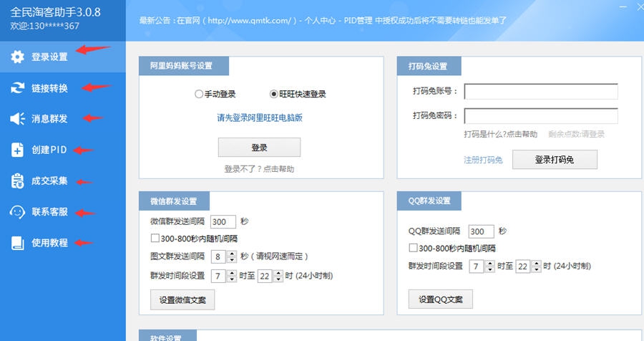This screenshot has width=644, height=341.
Task: Enable QQ 300-800秒内随机间隔 checkbox
Action: tap(413, 248)
